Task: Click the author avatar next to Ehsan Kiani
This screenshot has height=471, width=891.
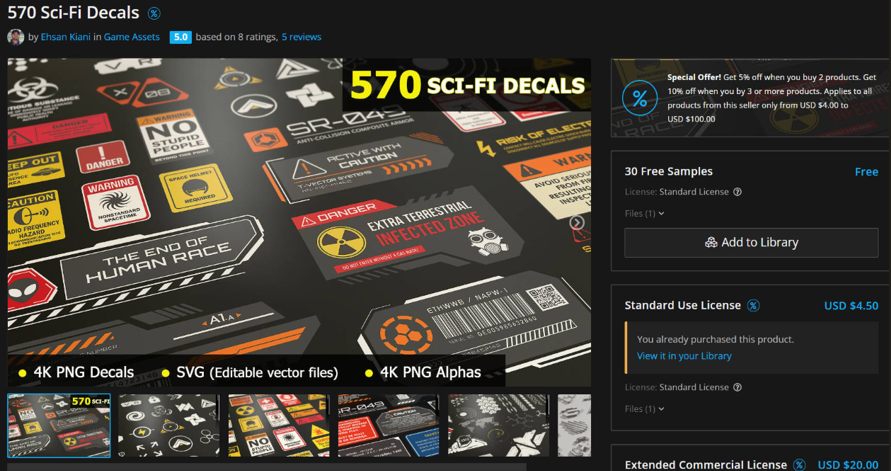Action: pyautogui.click(x=15, y=37)
